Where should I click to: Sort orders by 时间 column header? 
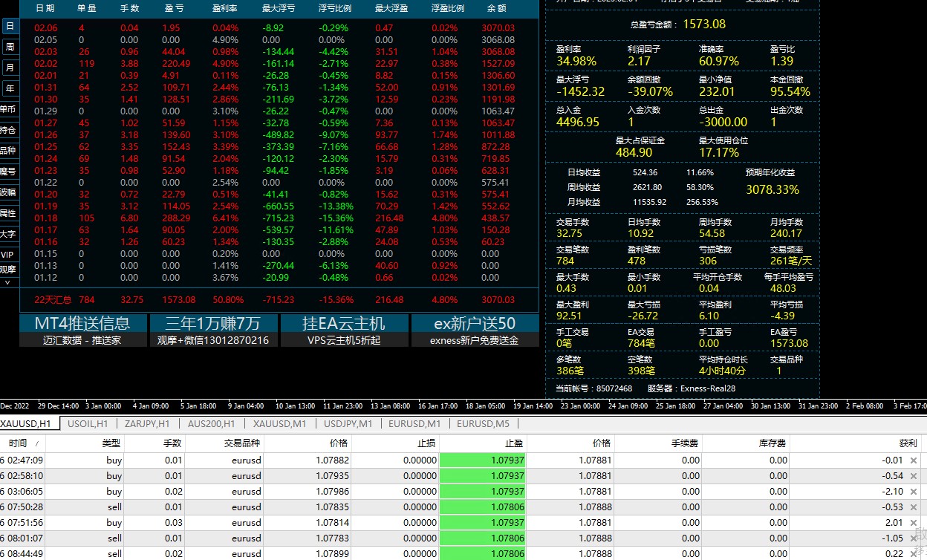(23, 443)
